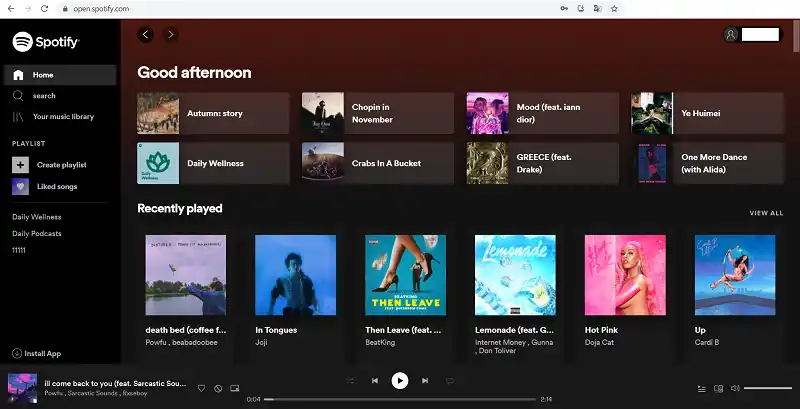This screenshot has width=800, height=409.
Task: Mute the volume speaker icon
Action: point(735,388)
